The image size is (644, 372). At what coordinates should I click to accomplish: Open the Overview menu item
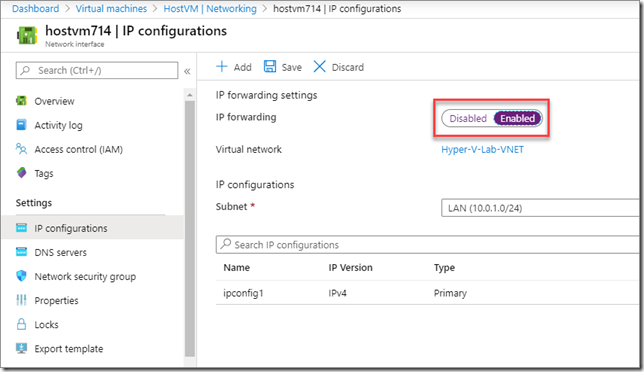coord(54,101)
